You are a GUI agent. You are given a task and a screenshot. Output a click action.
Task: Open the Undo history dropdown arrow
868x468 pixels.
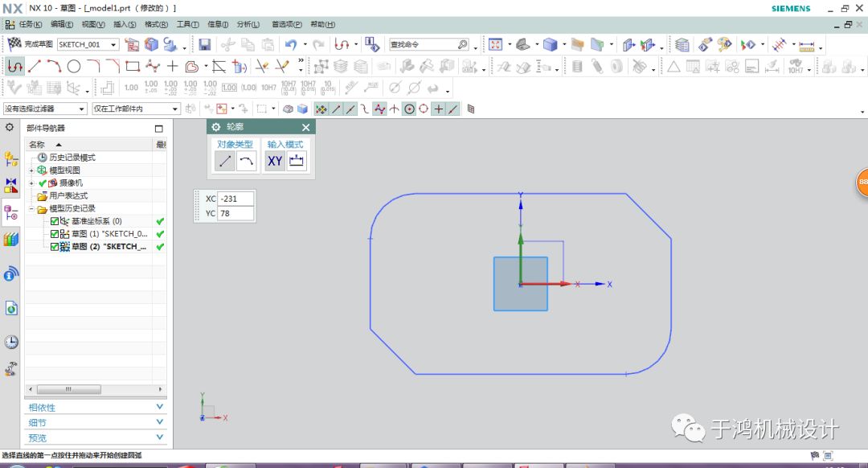305,44
